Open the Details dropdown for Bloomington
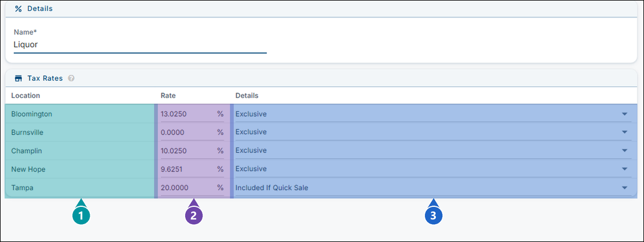 (434, 114)
